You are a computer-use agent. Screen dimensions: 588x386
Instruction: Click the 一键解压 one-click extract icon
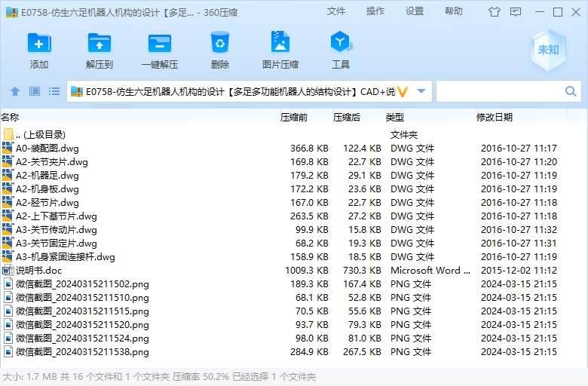[160, 43]
